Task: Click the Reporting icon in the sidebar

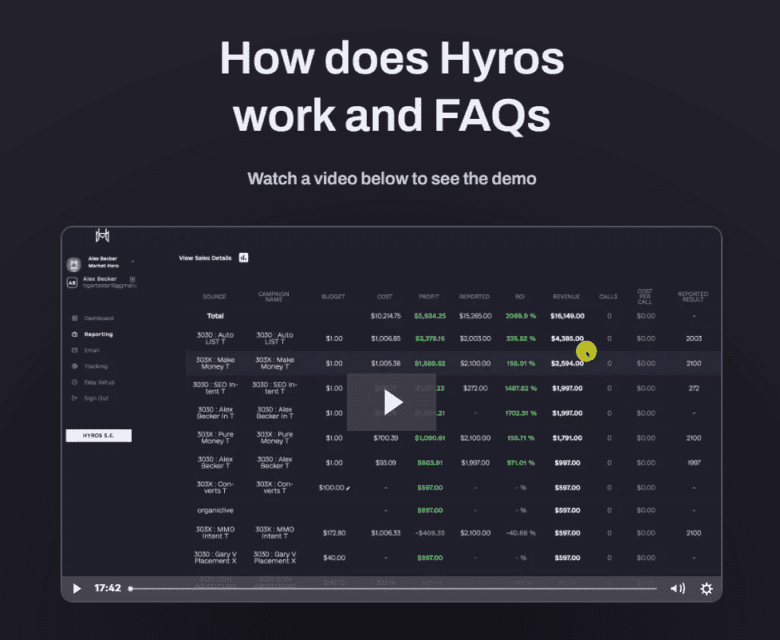Action: [x=75, y=334]
